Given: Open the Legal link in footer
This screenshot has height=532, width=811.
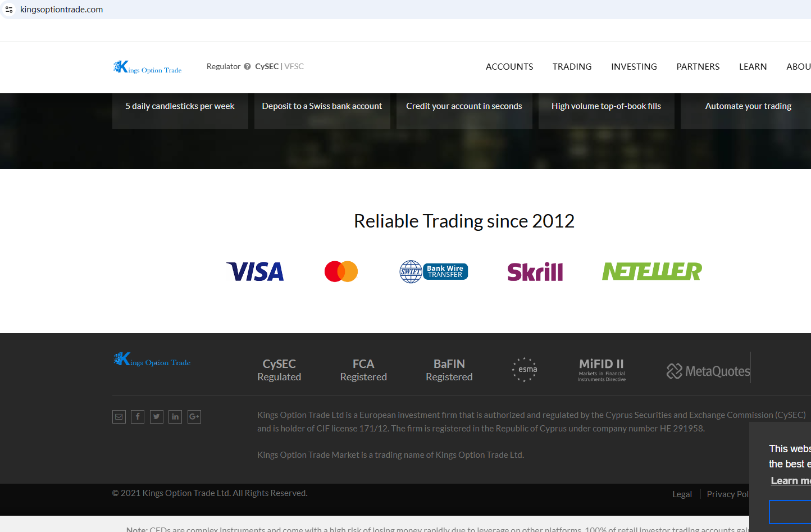Looking at the screenshot, I should tap(682, 494).
